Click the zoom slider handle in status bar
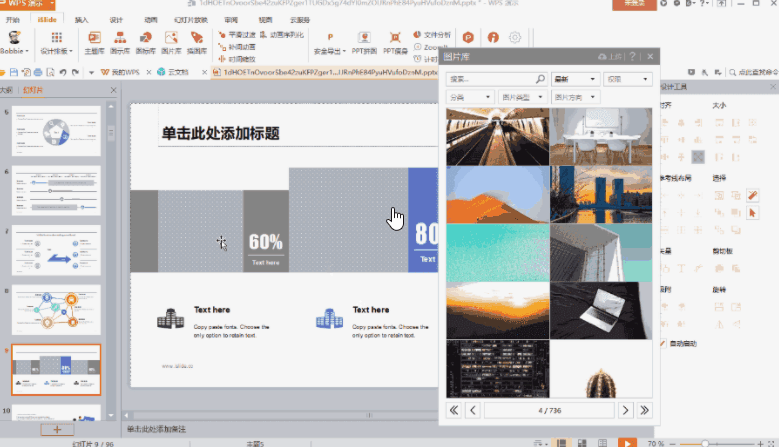The width and height of the screenshot is (779, 447). [x=704, y=444]
